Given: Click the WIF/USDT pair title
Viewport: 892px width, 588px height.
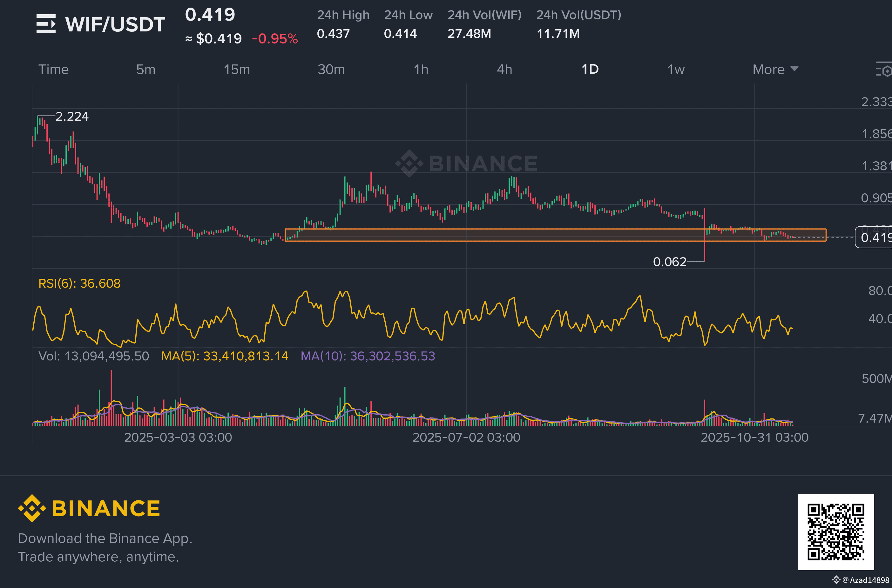Looking at the screenshot, I should [x=115, y=24].
